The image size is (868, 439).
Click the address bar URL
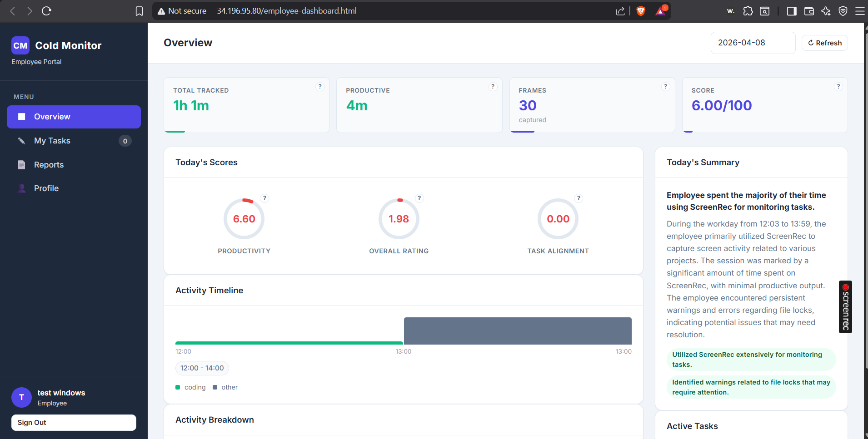pyautogui.click(x=286, y=11)
